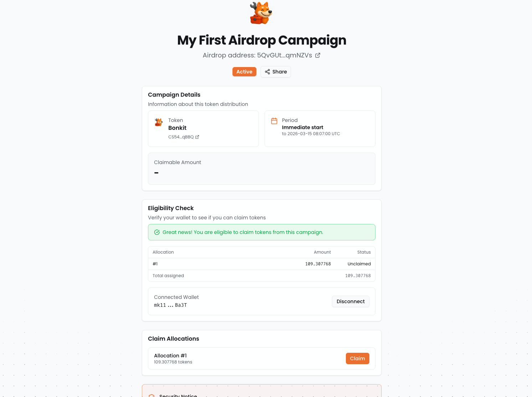Click the Period calendar icon
The height and width of the screenshot is (397, 532).
pyautogui.click(x=274, y=121)
